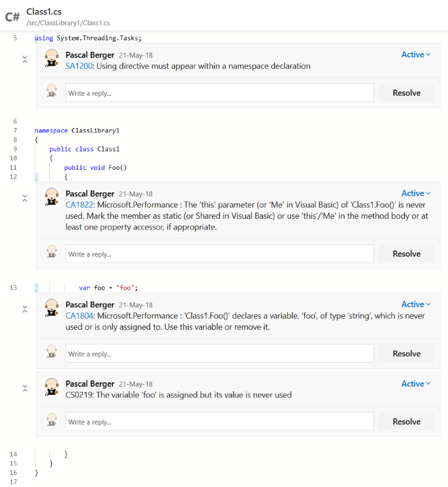
Task: Click Pascal Berger's avatar on SA1200 comment
Action: (x=52, y=59)
